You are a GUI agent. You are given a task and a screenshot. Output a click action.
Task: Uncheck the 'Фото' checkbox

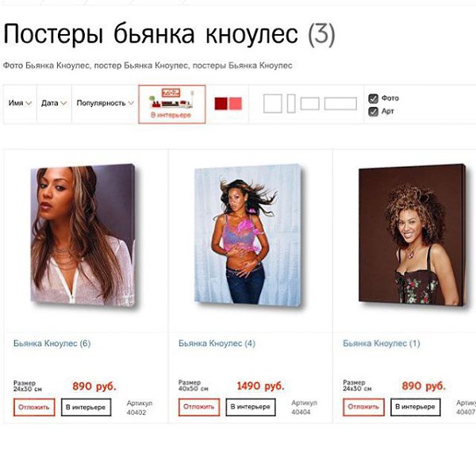[373, 98]
